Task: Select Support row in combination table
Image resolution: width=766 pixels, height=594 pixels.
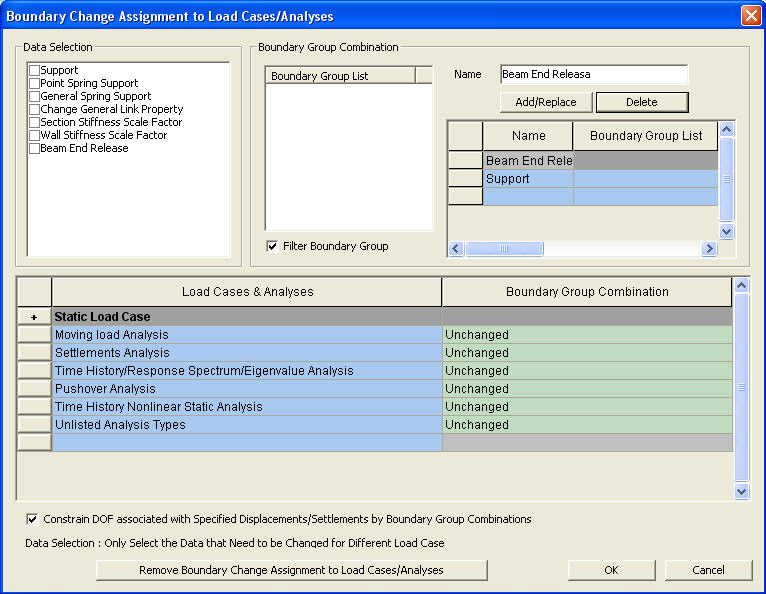Action: (x=527, y=179)
